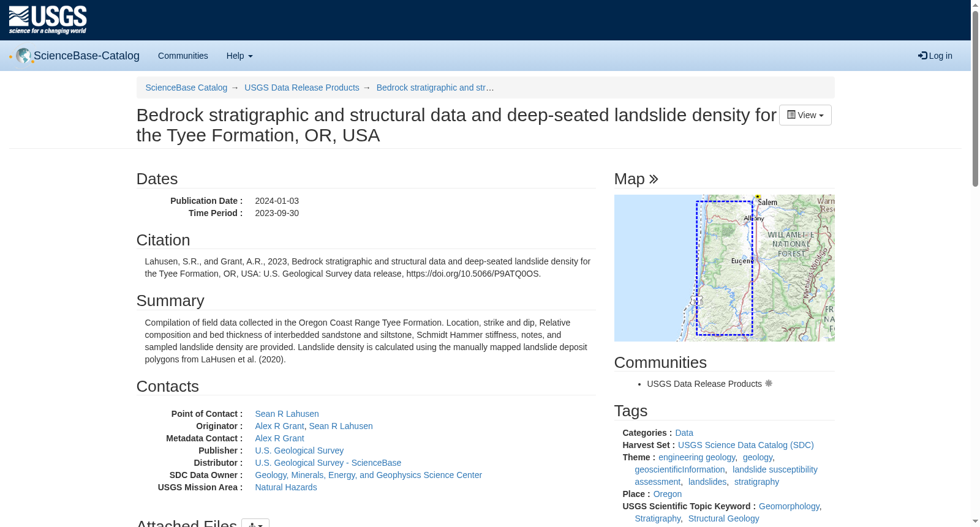Click U.S. Geological Survey publisher link

coord(300,450)
